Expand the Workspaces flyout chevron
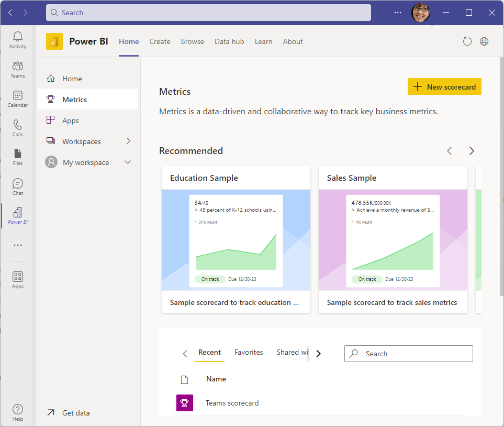504x427 pixels. (128, 141)
